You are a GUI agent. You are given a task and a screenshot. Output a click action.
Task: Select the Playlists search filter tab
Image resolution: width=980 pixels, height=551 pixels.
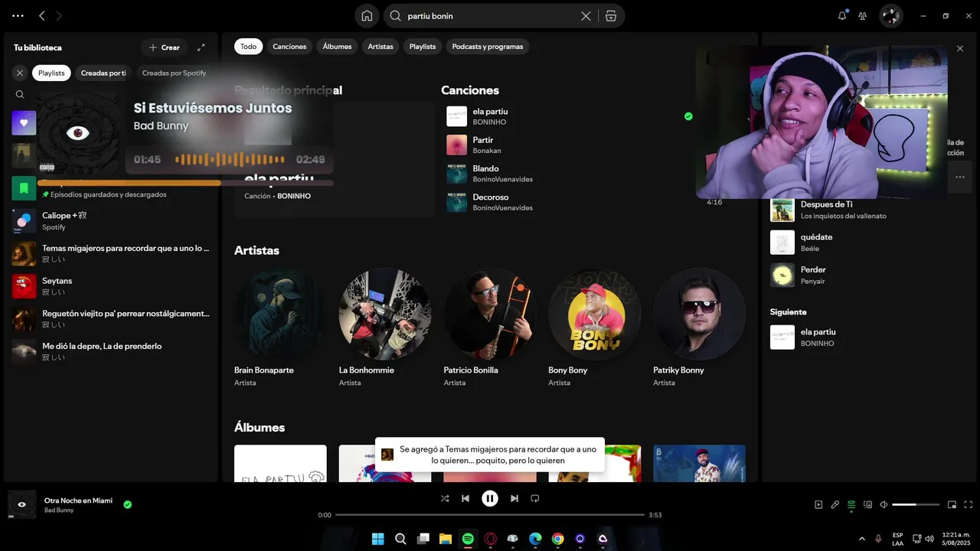tap(423, 47)
